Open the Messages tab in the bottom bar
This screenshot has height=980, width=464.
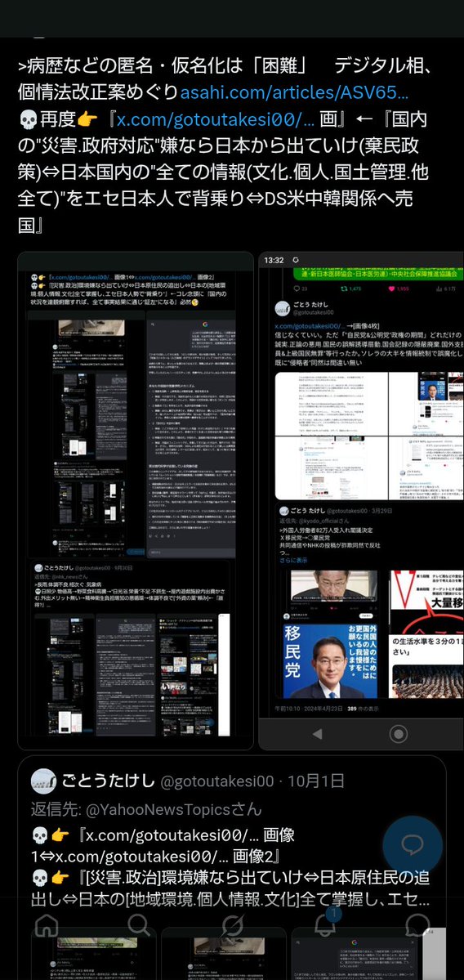pos(417,925)
